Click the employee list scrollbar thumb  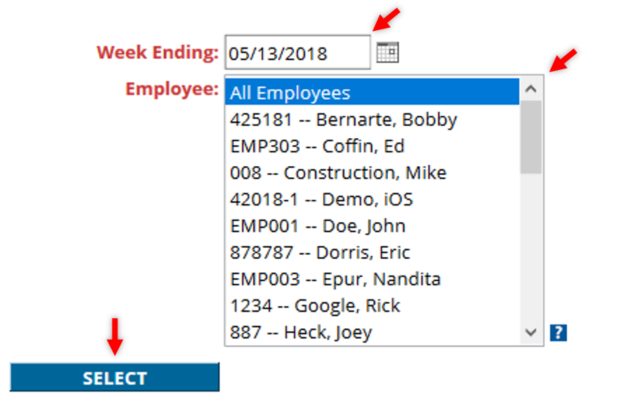[x=531, y=137]
